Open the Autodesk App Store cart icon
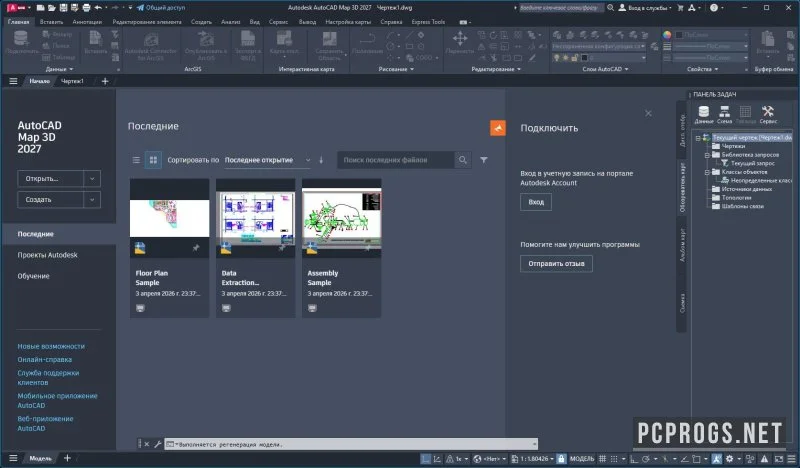 point(680,8)
